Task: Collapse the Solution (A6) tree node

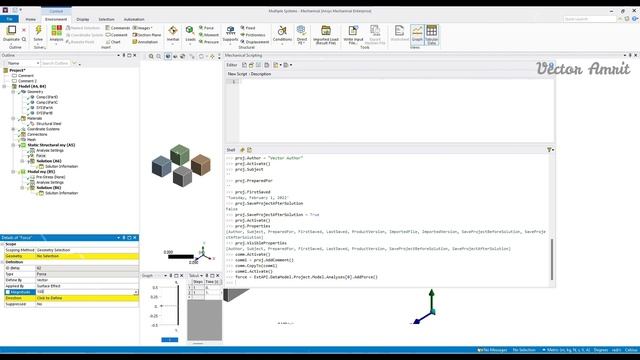Action: (x=22, y=161)
